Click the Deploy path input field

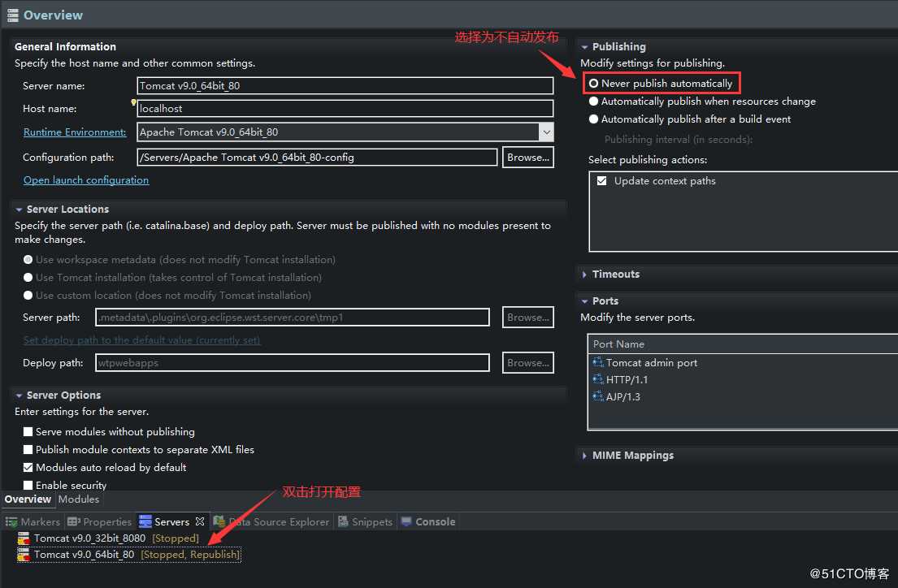tap(293, 363)
